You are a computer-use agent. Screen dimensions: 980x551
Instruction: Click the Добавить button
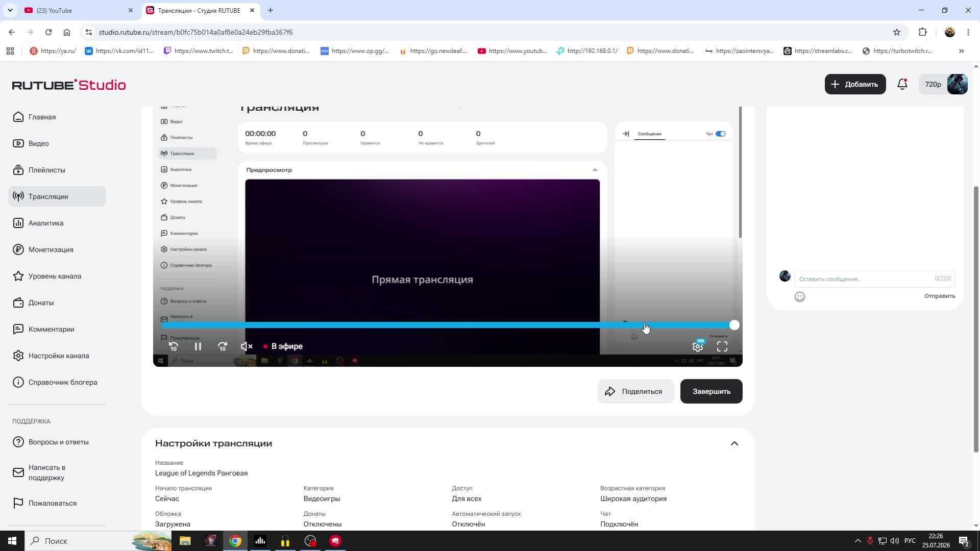855,84
